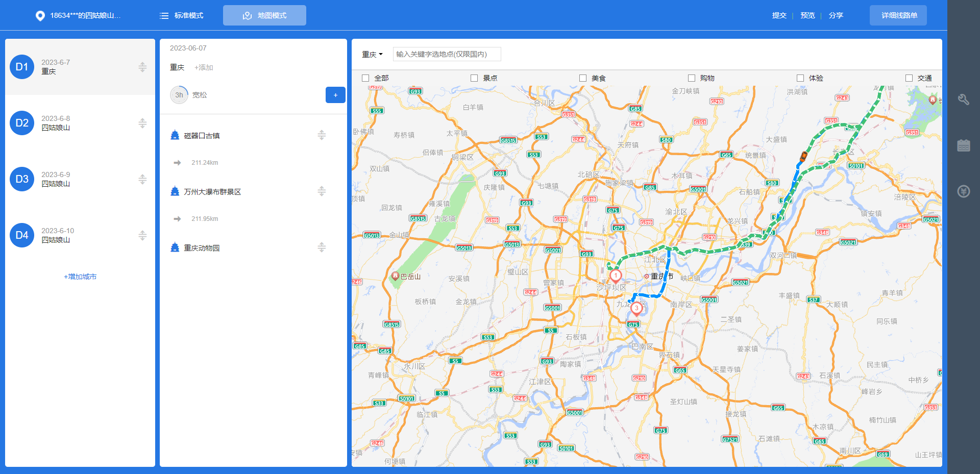Switch to 地图模式 tab
Viewport: 980px width, 474px height.
click(264, 15)
